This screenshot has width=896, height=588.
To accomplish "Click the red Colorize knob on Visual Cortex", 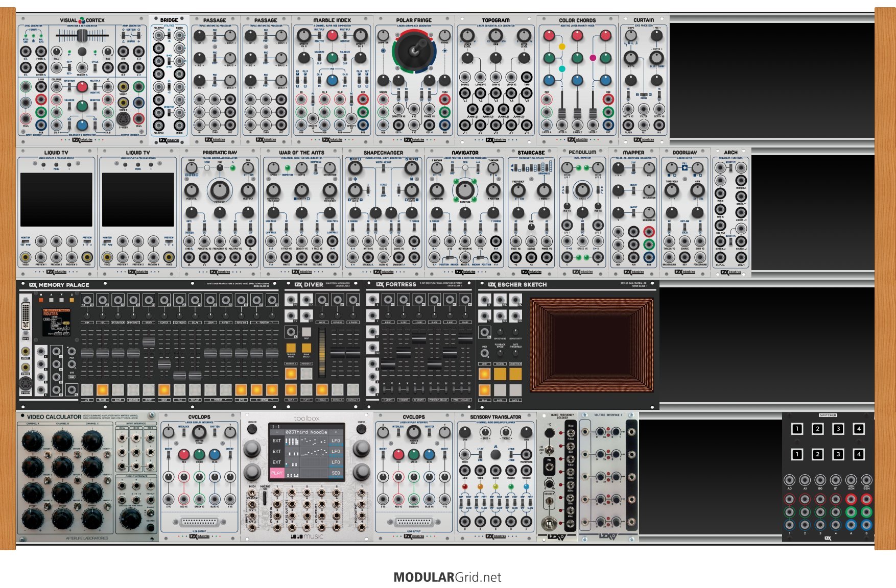I will [82, 87].
